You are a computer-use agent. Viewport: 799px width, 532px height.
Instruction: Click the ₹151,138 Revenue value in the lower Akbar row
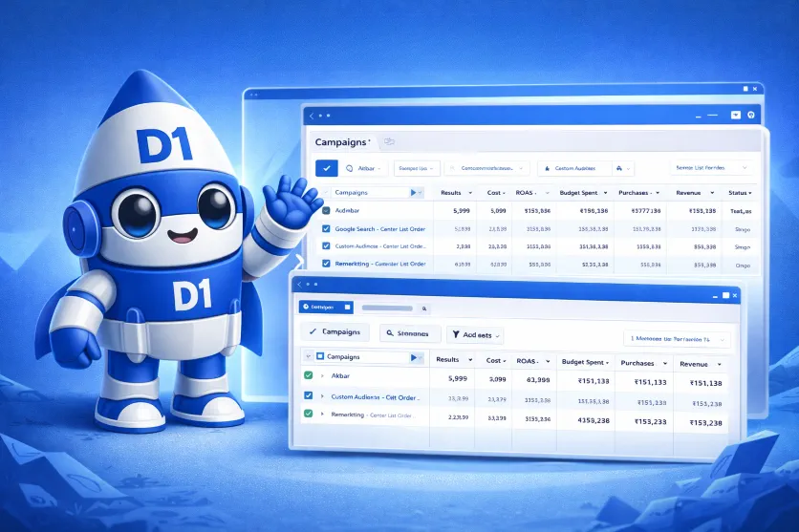coord(705,383)
